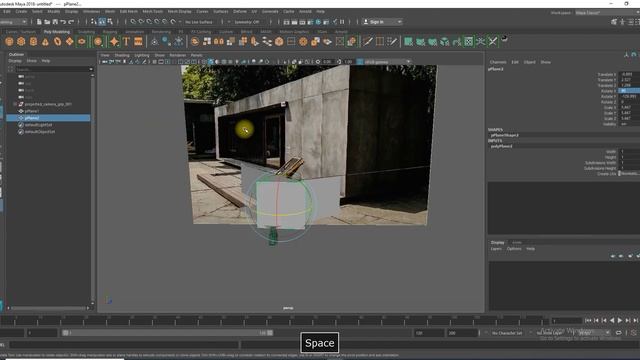Click the Play forwards button
This screenshot has width=640, height=360.
tap(620, 321)
